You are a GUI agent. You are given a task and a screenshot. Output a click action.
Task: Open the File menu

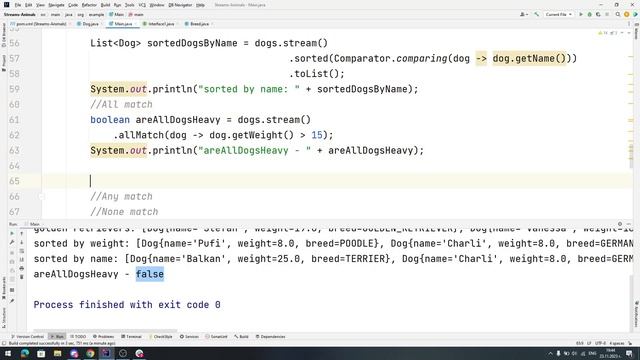[18, 5]
